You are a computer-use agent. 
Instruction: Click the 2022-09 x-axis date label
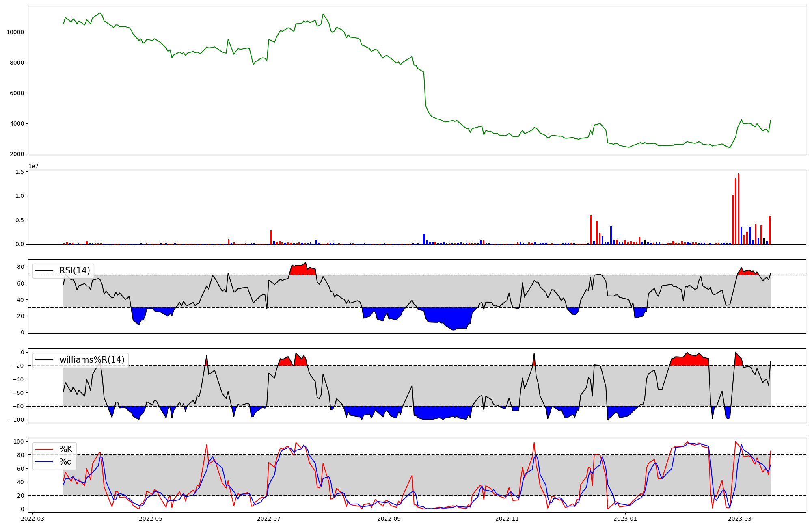click(x=389, y=519)
